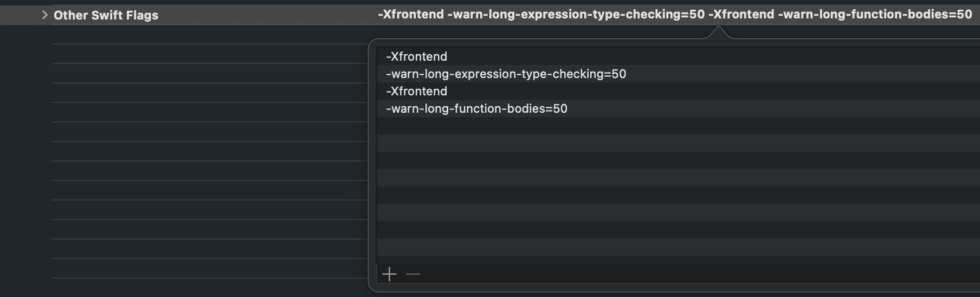
Task: Click the popover bottom bar right of the minus button
Action: tap(650, 274)
